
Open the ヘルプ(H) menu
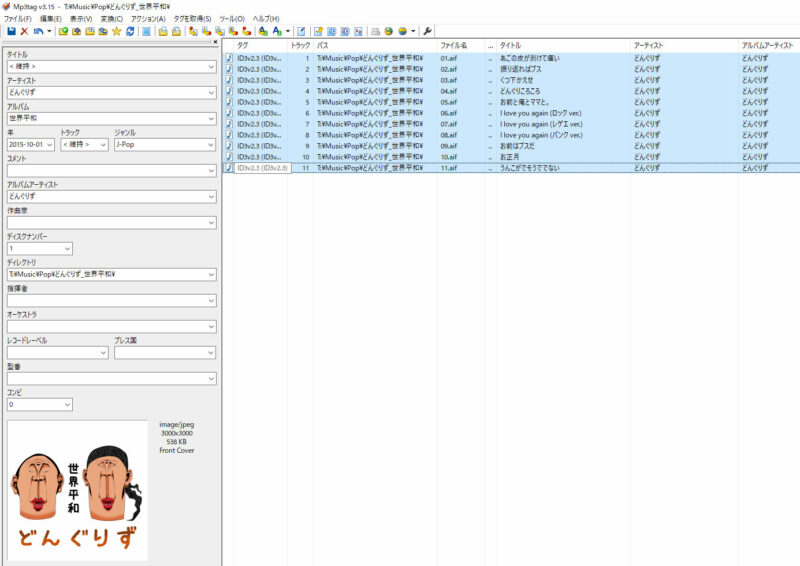(266, 18)
